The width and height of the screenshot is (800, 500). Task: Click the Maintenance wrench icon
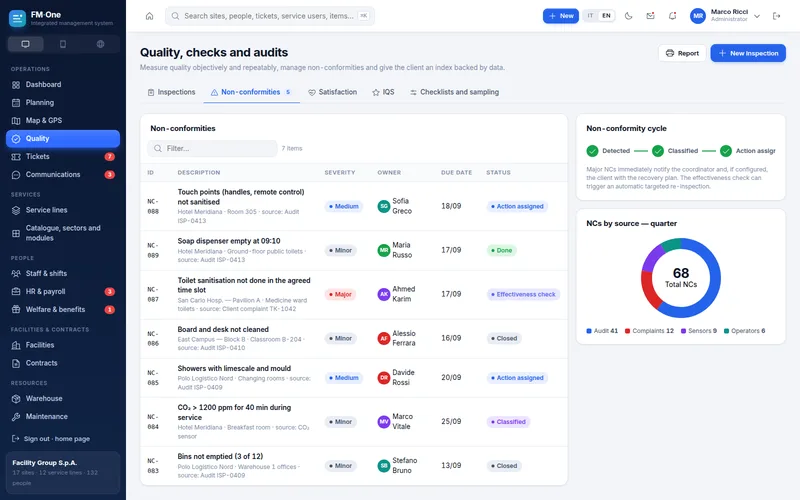(x=16, y=417)
